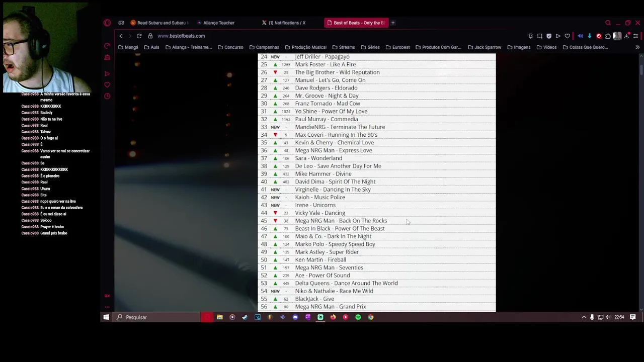This screenshot has width=644, height=362.
Task: Click "Max Coveri - Running In The 90's"
Action: coord(336,135)
